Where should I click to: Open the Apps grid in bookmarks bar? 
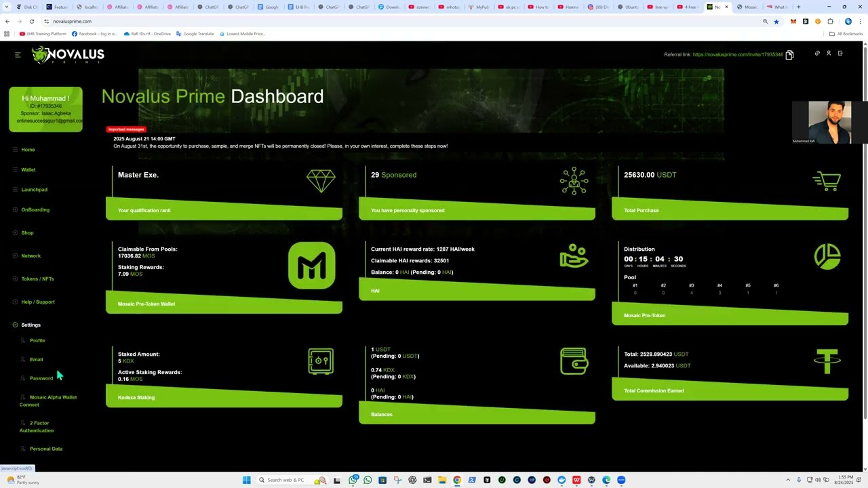tap(7, 33)
